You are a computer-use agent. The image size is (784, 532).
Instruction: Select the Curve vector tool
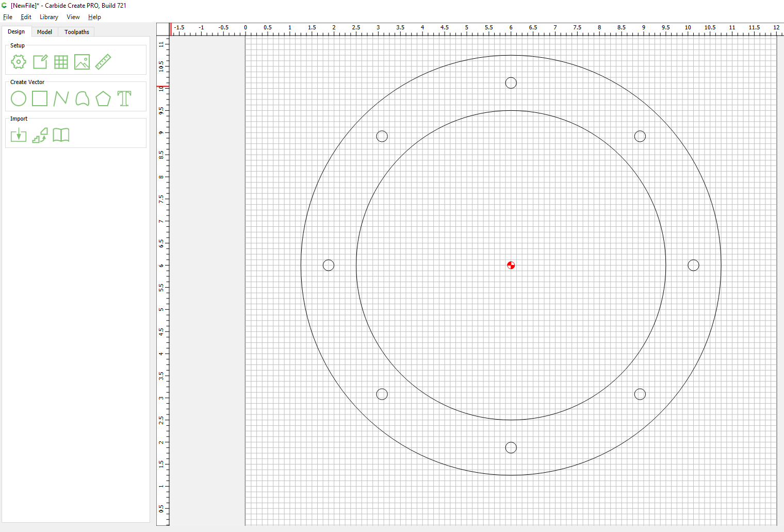click(82, 98)
